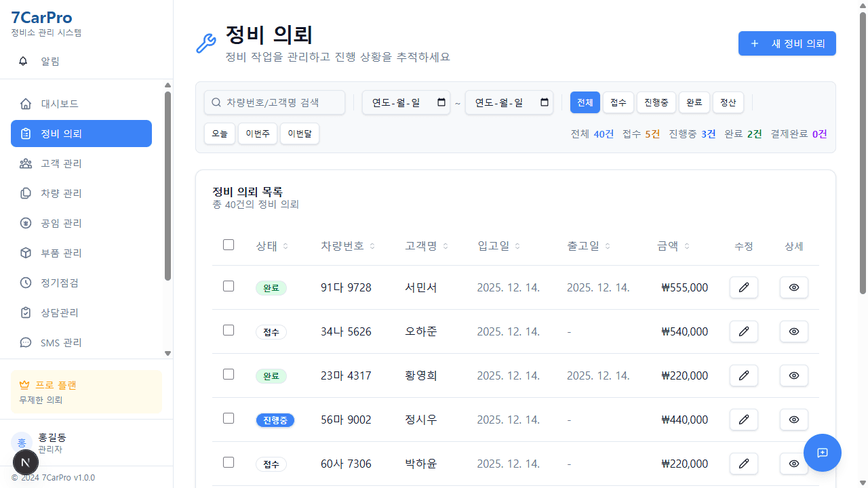Check the select-all checkbox in table header

229,245
